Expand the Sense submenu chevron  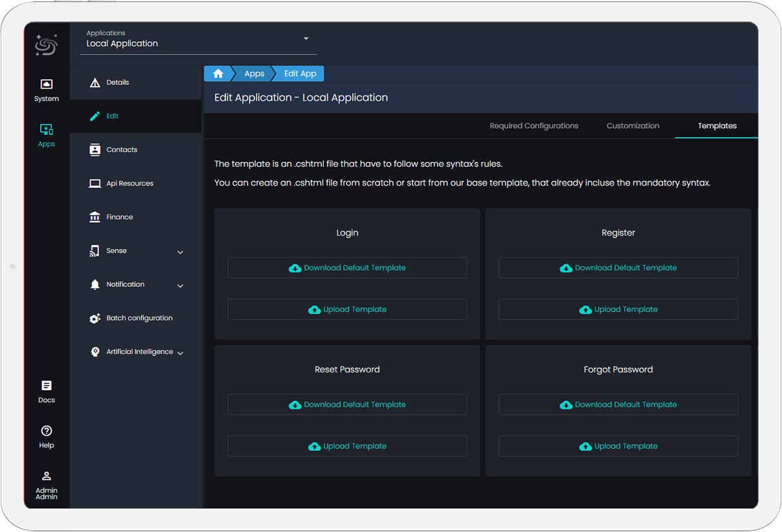pyautogui.click(x=180, y=252)
